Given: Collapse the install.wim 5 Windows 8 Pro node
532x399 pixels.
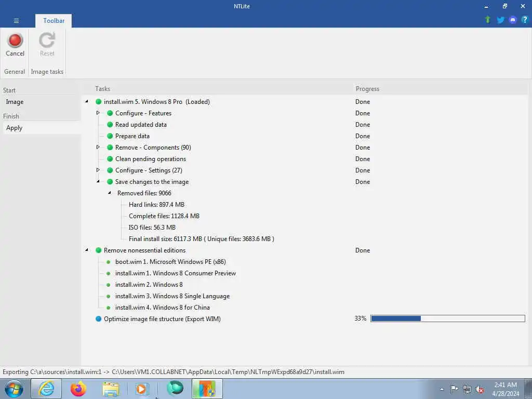Looking at the screenshot, I should (x=87, y=101).
